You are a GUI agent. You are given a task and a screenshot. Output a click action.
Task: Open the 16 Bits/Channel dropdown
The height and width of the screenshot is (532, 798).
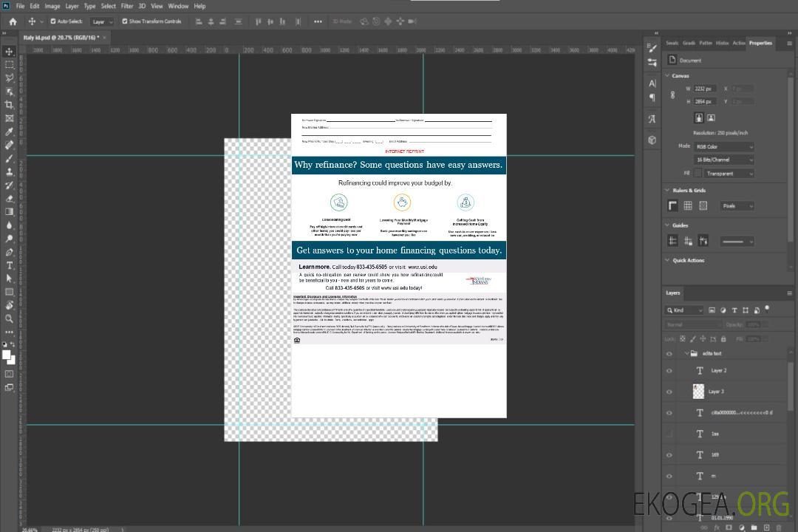point(723,160)
